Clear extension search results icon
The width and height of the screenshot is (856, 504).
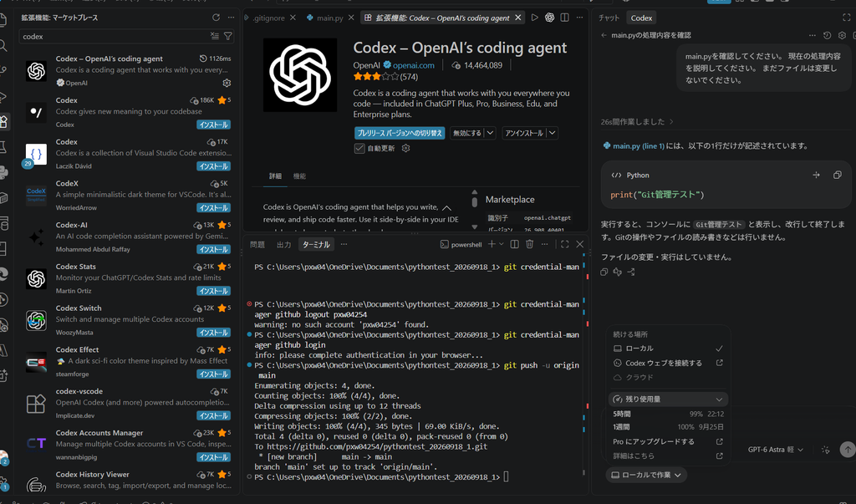(x=215, y=36)
